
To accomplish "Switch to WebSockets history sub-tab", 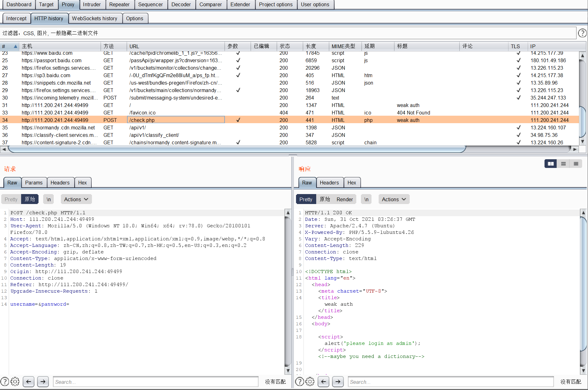I will tap(95, 18).
